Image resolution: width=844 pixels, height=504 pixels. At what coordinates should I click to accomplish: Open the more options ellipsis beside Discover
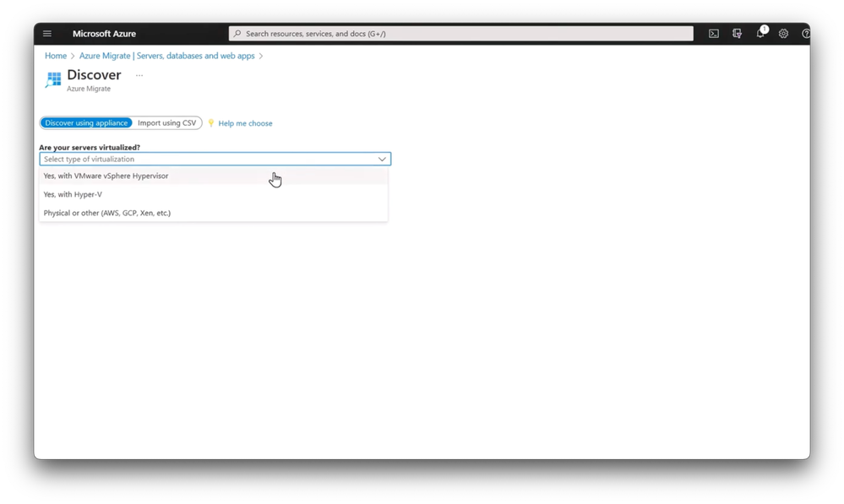point(139,75)
